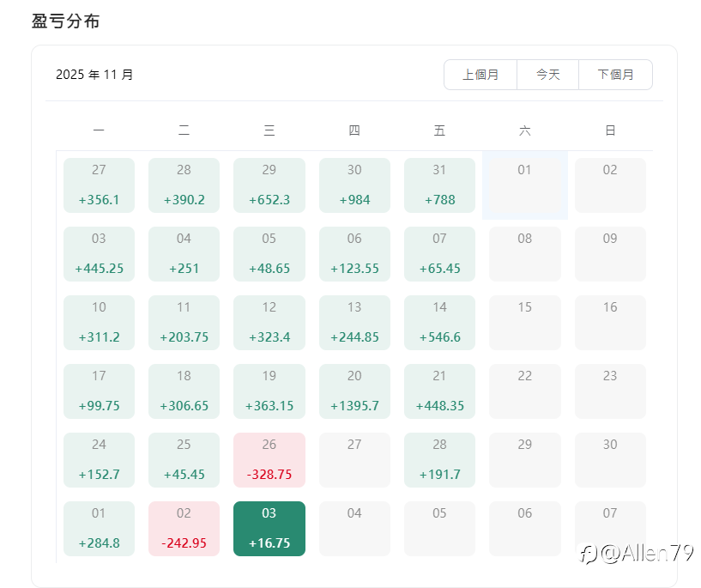This screenshot has width=701, height=588.
Task: Select day 28 with +191.7 profit
Action: pos(439,460)
